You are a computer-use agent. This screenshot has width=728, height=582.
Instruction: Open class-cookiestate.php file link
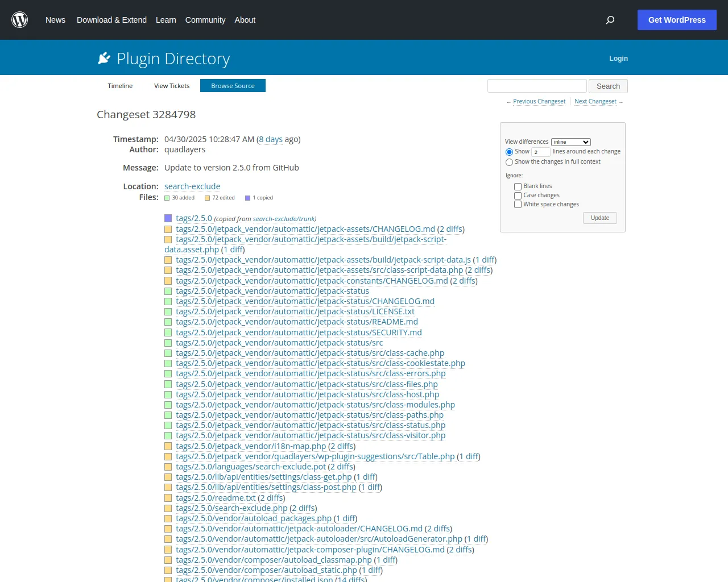(x=320, y=363)
